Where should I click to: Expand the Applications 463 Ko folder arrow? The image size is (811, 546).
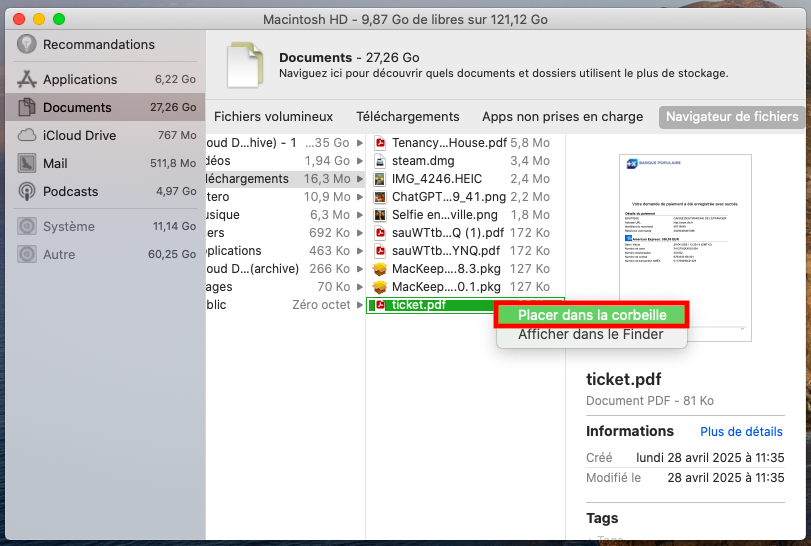coord(359,251)
